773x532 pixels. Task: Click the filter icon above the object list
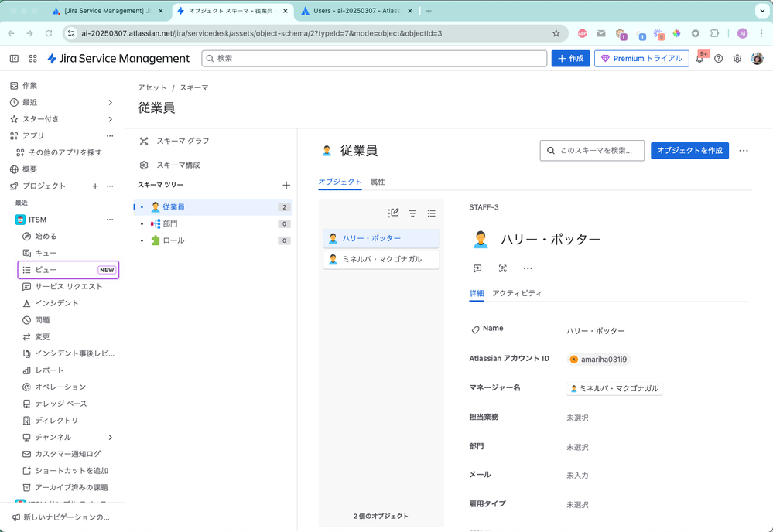pyautogui.click(x=412, y=213)
